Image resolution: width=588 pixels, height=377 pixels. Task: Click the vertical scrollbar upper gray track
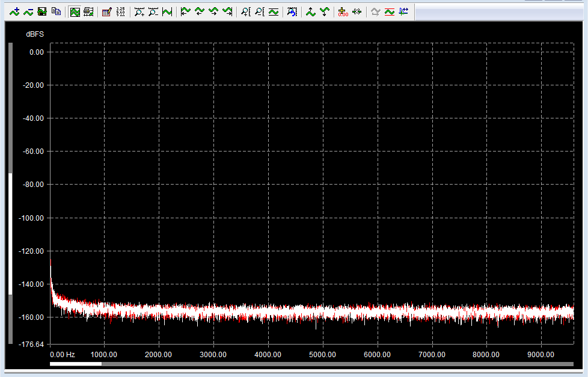coord(10,108)
